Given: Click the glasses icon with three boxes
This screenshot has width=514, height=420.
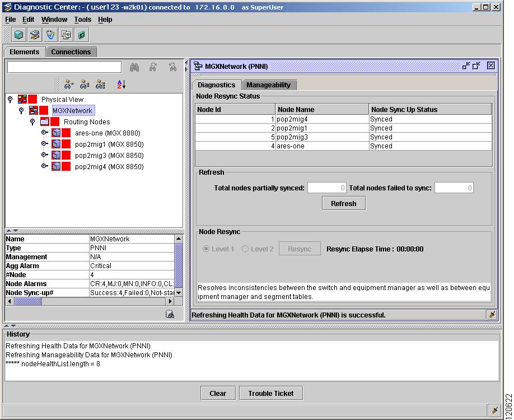Looking at the screenshot, I should click(100, 85).
